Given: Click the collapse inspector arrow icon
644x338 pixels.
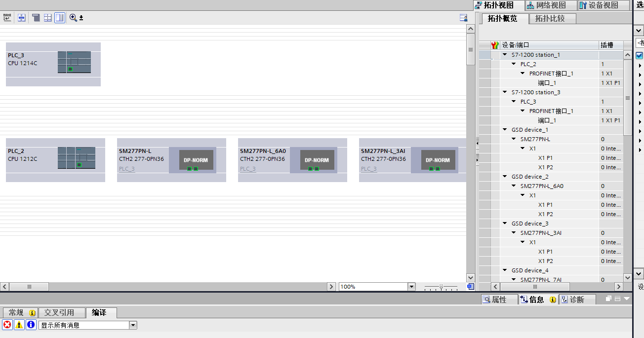Looking at the screenshot, I should [627, 299].
